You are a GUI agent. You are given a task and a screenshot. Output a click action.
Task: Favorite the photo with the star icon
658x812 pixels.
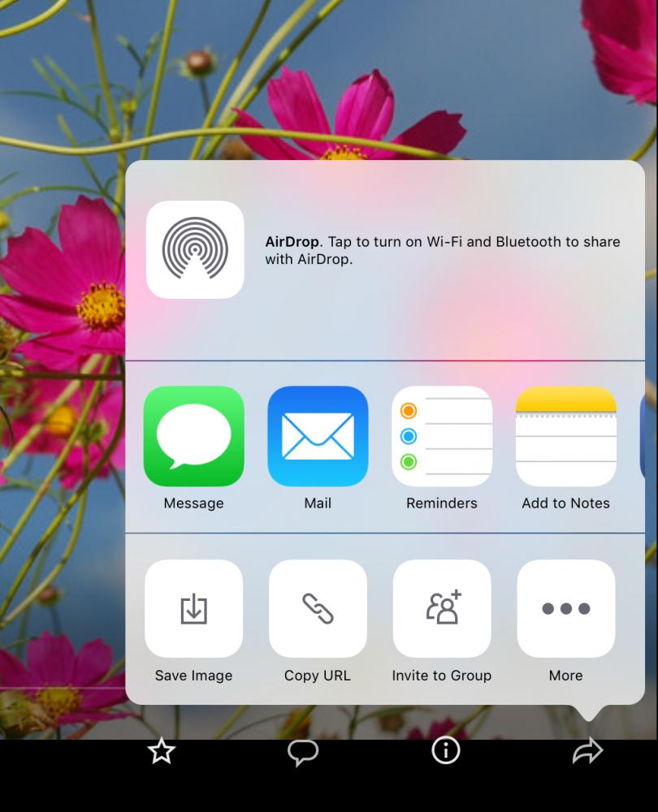click(161, 751)
